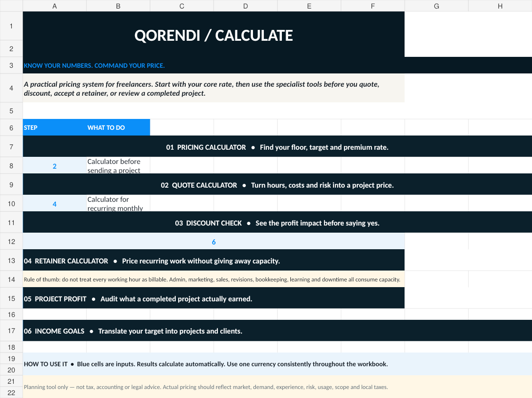Select column G header
This screenshot has height=398, width=532.
pos(436,6)
